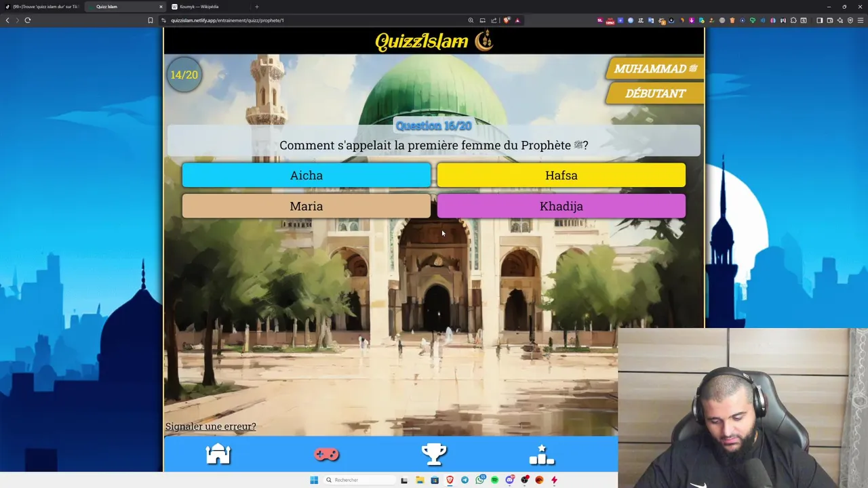Reload the current page
The width and height of the screenshot is (868, 488).
coord(28,20)
